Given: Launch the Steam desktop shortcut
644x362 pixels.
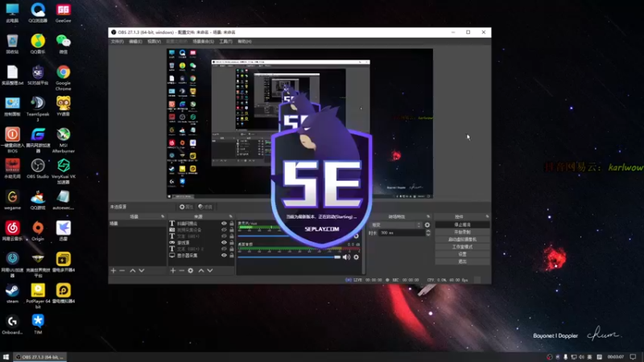Looking at the screenshot, I should tap(12, 294).
